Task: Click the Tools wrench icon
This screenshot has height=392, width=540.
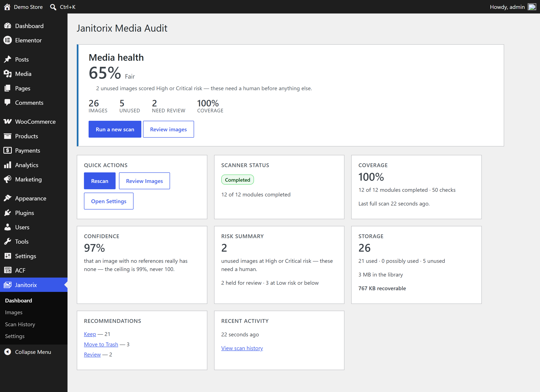Action: 8,242
